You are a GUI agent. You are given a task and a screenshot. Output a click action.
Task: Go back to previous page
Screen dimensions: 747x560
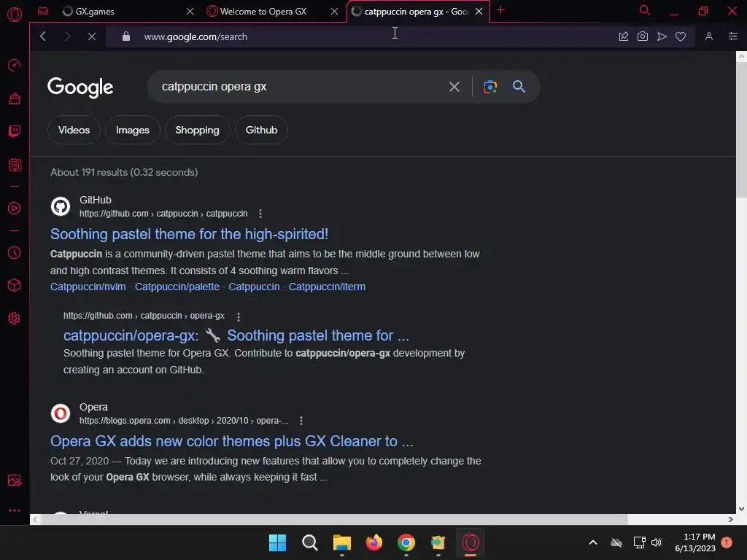point(43,36)
